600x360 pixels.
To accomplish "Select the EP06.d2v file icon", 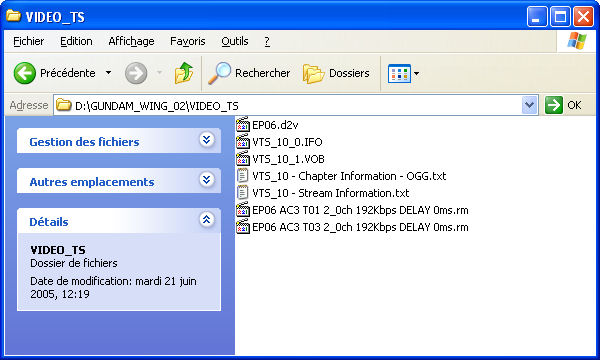I will point(243,125).
